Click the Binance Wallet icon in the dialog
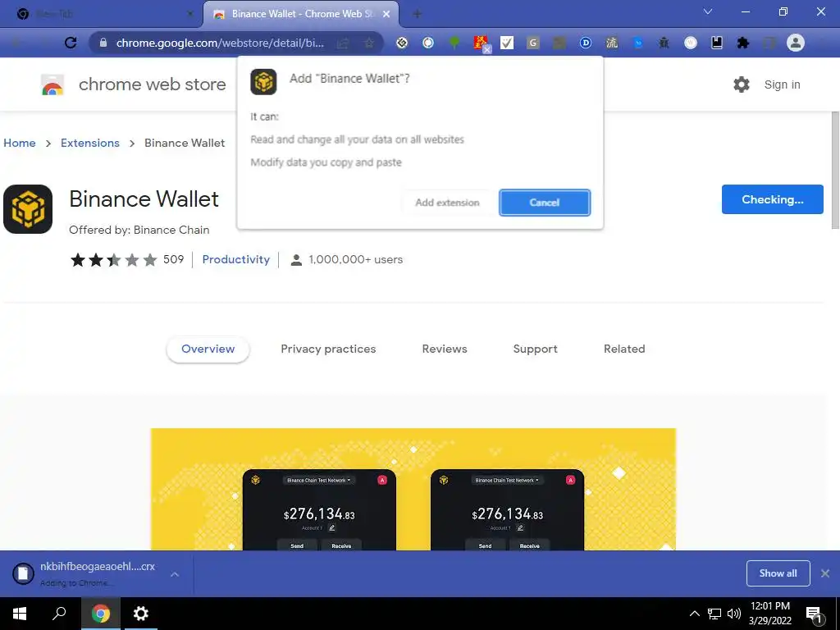The height and width of the screenshot is (630, 840). coord(263,82)
